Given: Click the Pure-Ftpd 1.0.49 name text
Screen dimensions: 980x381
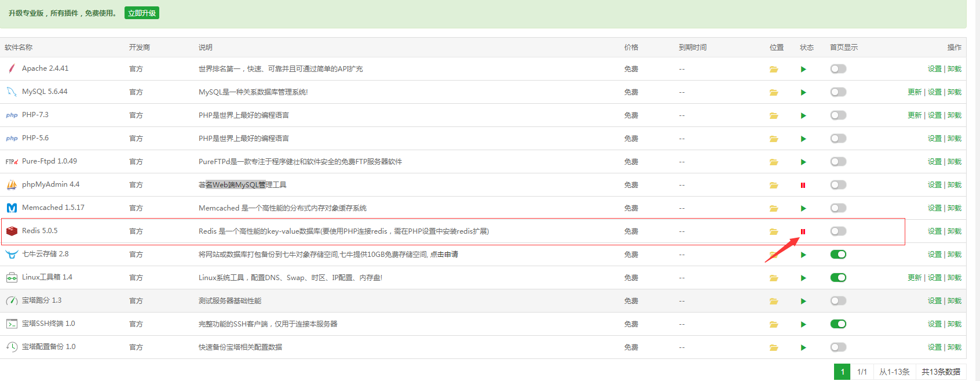Looking at the screenshot, I should coord(49,161).
